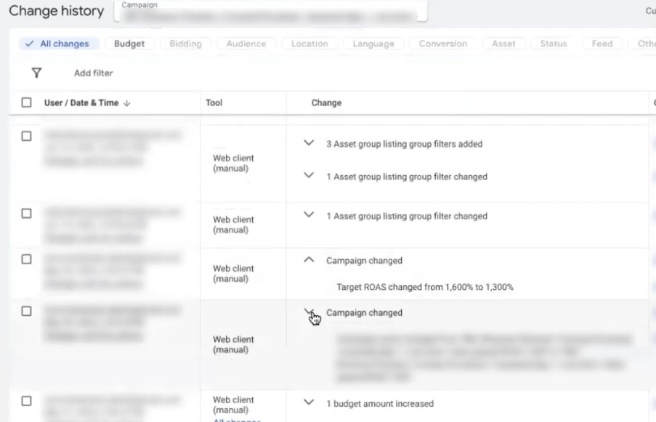
Task: Click the Tool column header
Action: click(214, 103)
